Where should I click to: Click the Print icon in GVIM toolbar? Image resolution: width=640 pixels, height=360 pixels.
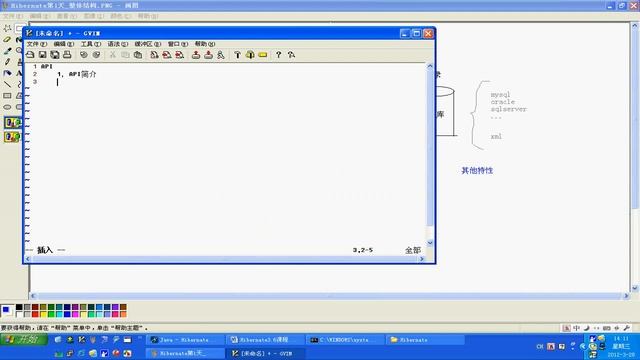click(67, 55)
